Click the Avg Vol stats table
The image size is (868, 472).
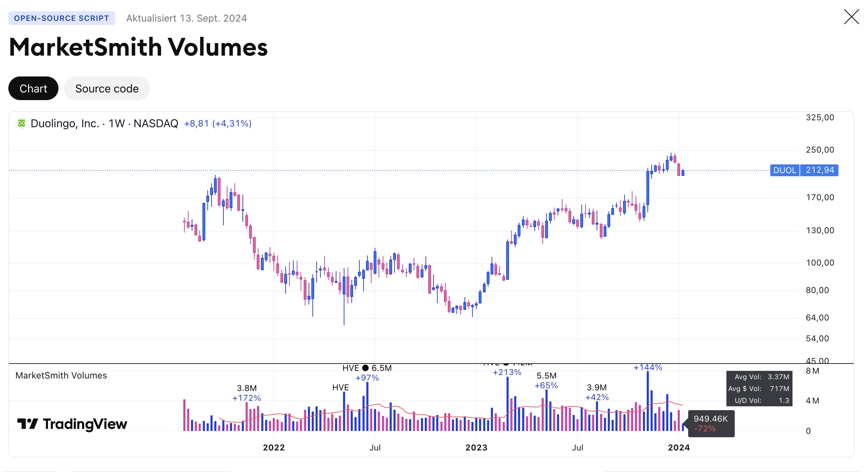tap(759, 388)
